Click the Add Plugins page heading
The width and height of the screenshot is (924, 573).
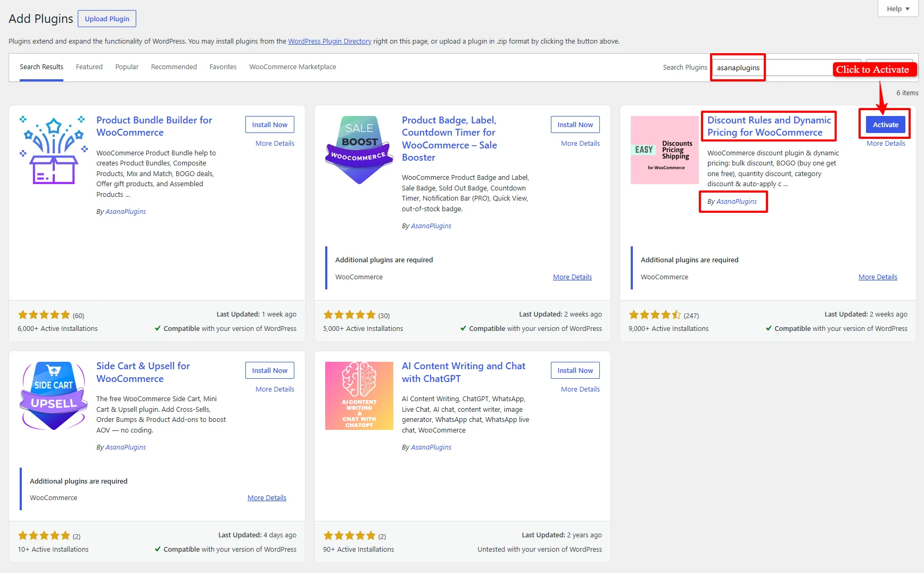[41, 19]
